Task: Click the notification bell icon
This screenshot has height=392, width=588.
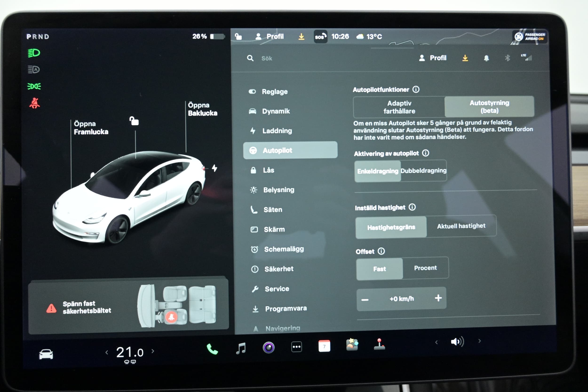Action: tap(486, 58)
